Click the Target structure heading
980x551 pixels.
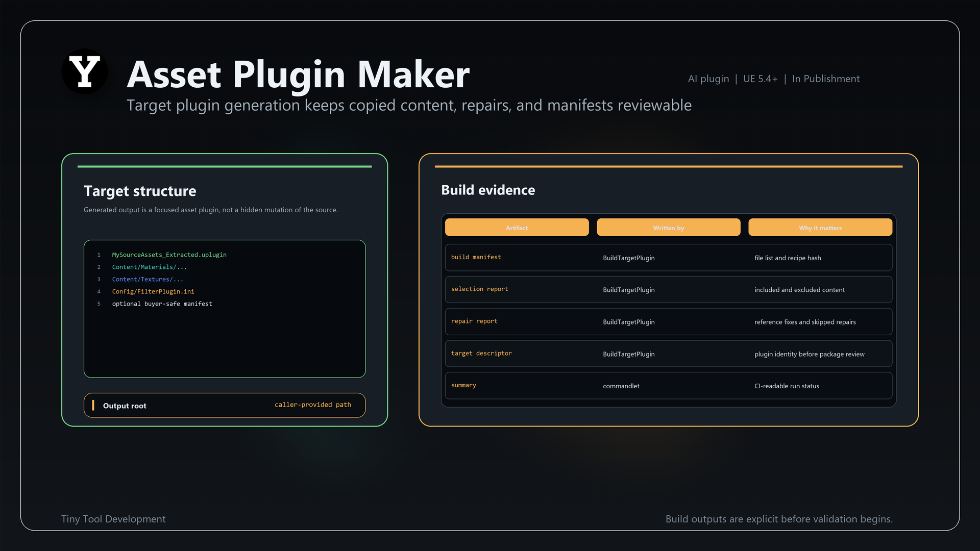click(140, 191)
